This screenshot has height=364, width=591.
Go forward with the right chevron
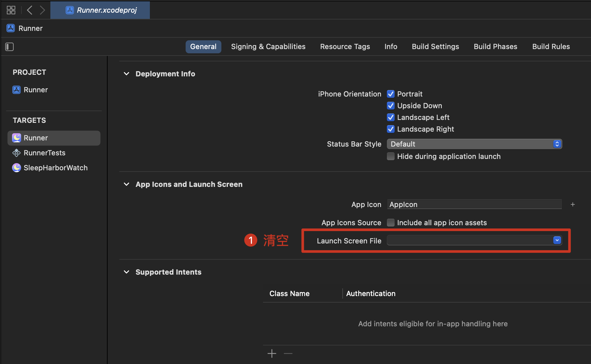coord(42,10)
